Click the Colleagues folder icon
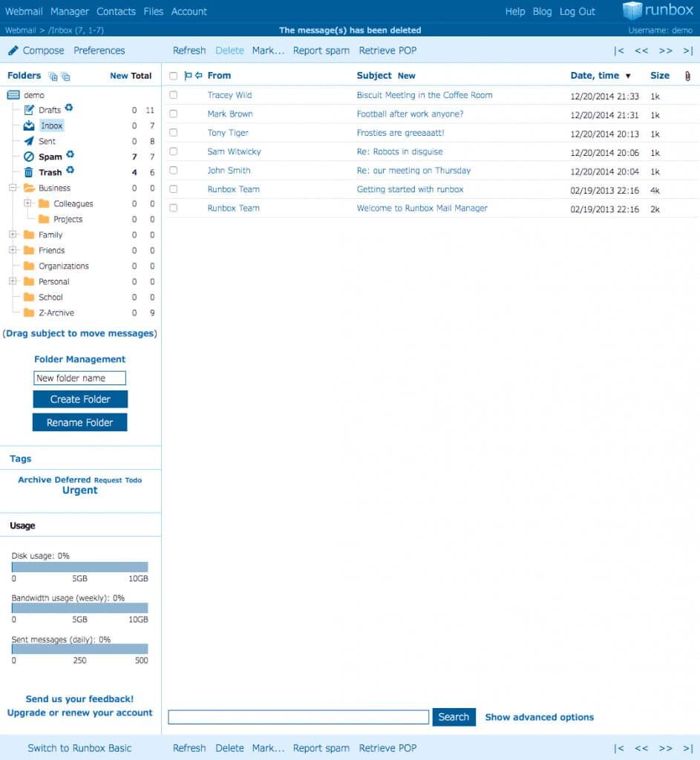The width and height of the screenshot is (700, 760). point(44,203)
